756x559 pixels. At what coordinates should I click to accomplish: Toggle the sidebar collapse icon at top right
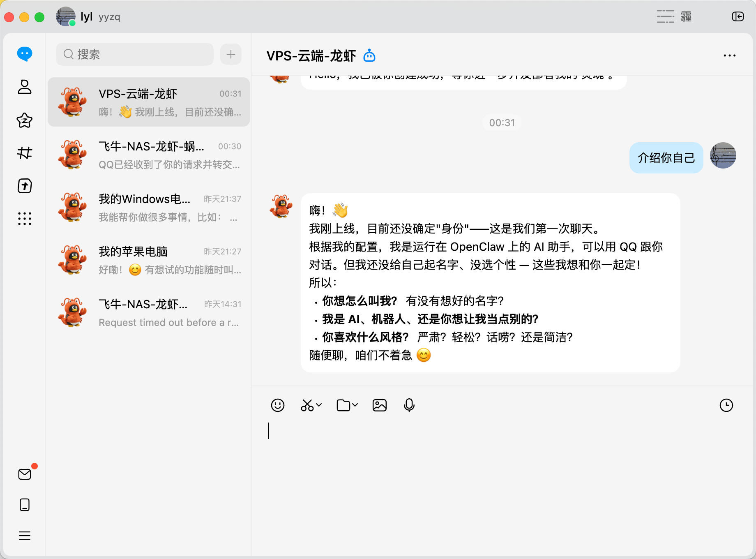[738, 16]
